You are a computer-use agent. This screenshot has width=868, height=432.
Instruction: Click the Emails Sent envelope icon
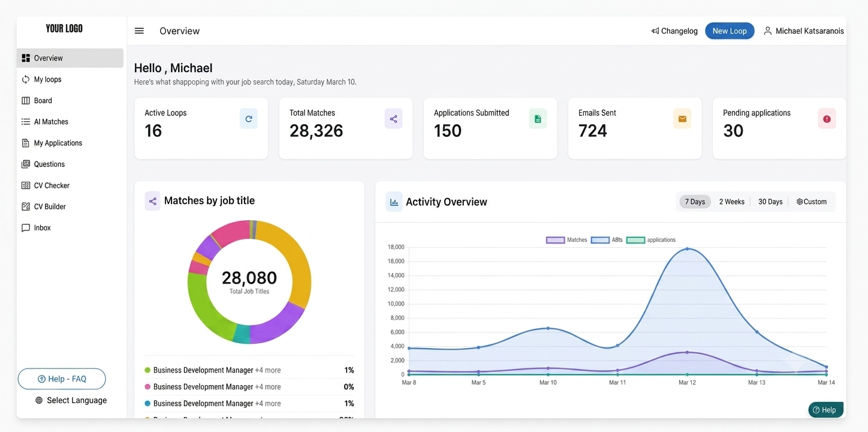pos(682,119)
